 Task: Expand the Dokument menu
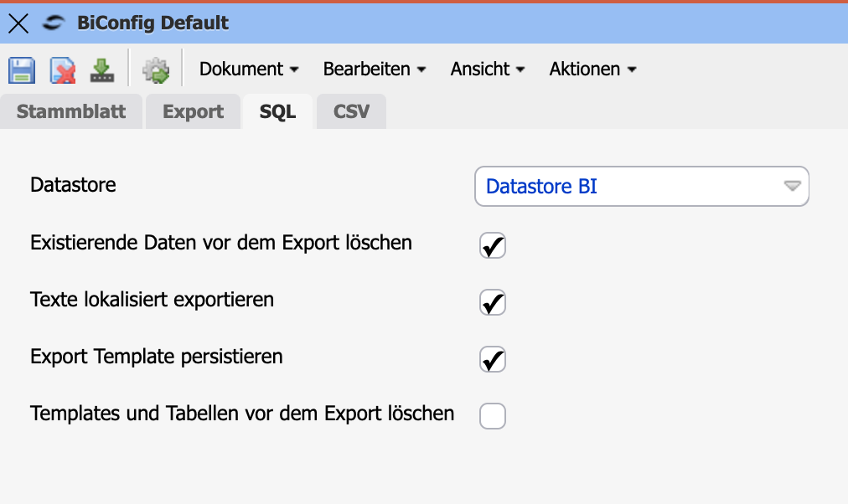[249, 69]
